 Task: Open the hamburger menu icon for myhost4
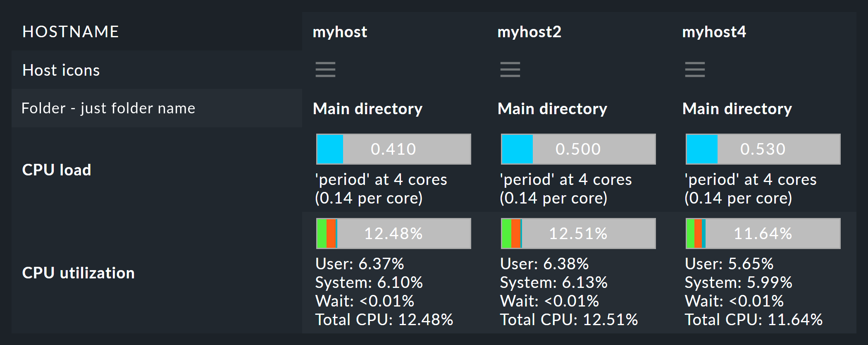[695, 69]
